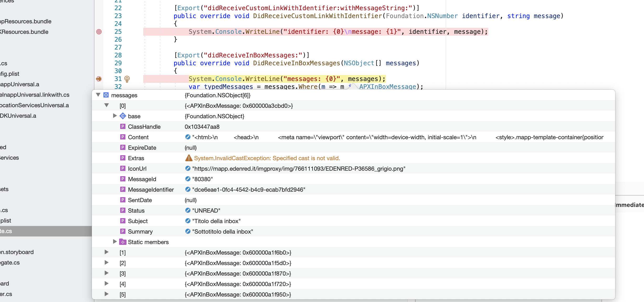Click the Extras exception warning icon

click(189, 158)
